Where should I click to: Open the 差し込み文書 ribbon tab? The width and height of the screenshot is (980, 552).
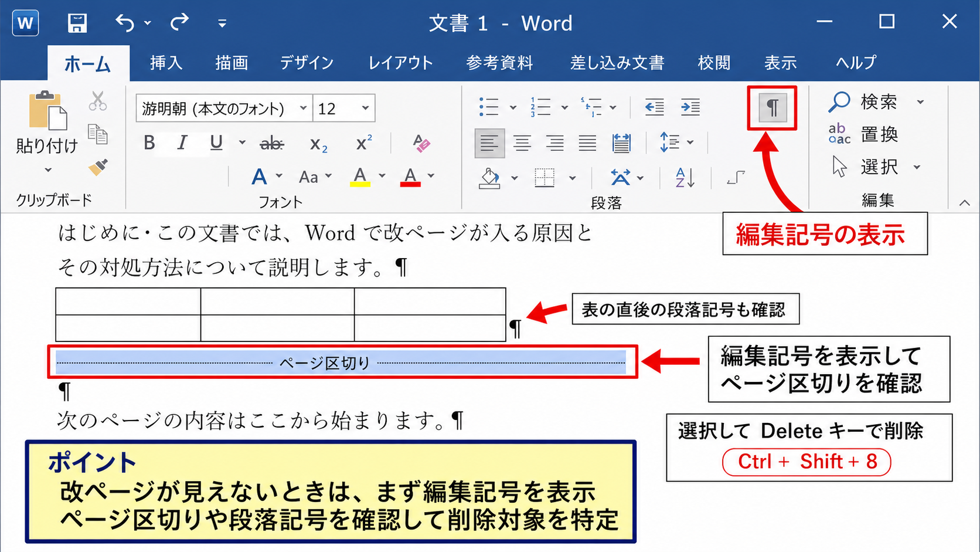point(617,63)
